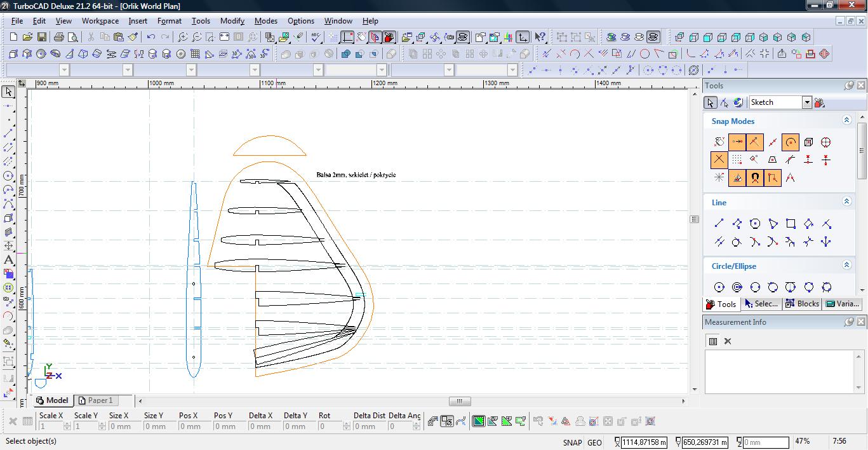Open the Paste clipboard icon
This screenshot has width=868, height=450.
(x=118, y=37)
